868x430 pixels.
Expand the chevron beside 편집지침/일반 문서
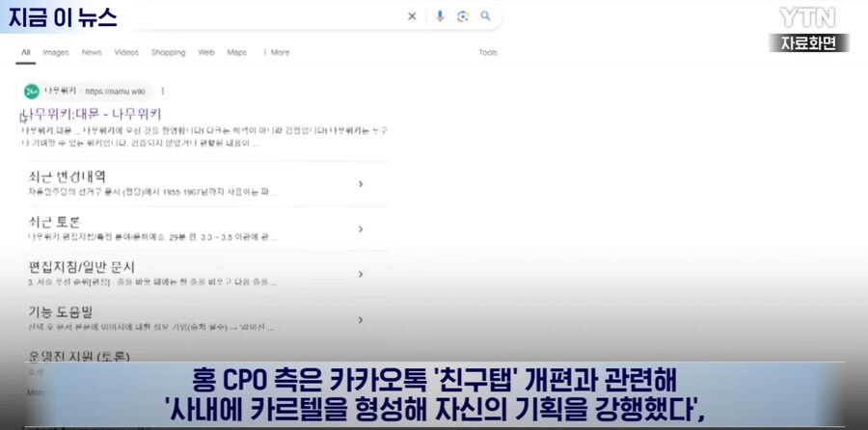coord(360,274)
